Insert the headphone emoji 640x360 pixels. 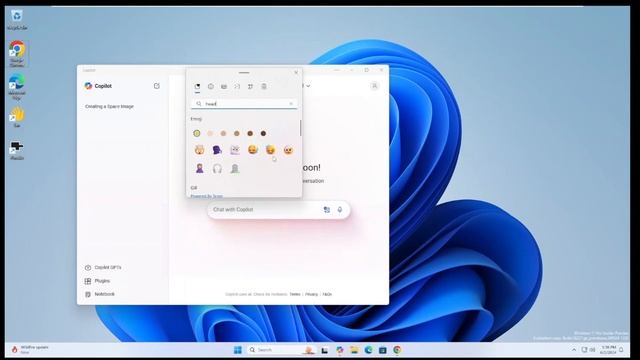coord(217,168)
